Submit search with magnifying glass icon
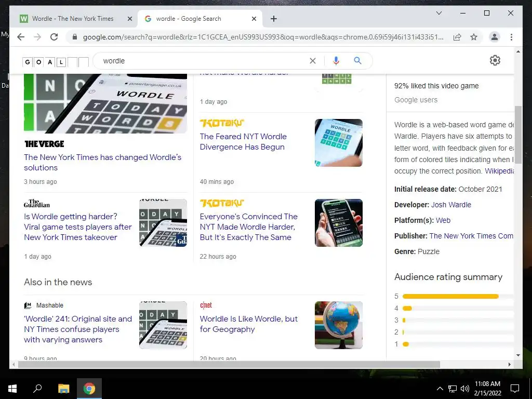Image resolution: width=532 pixels, height=399 pixels. (x=357, y=61)
